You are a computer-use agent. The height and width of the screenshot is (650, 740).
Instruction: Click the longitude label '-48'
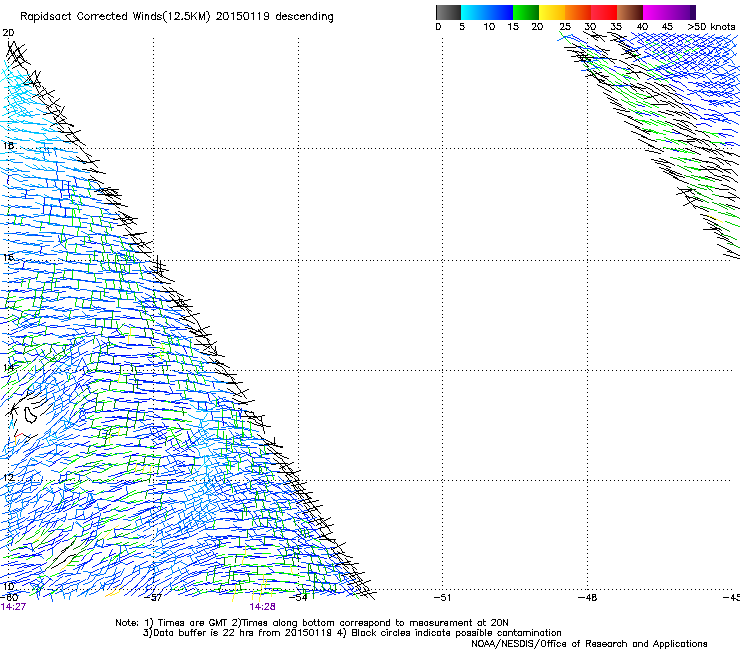[588, 597]
